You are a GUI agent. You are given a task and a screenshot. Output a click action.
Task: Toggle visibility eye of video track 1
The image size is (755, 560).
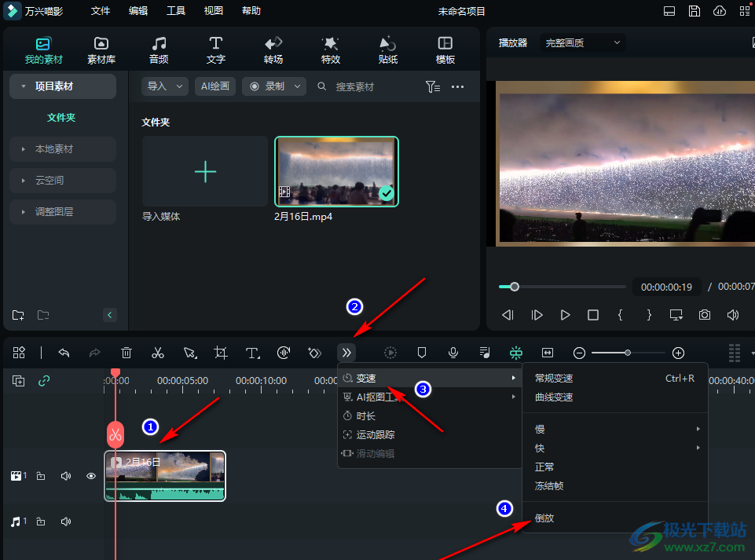91,476
